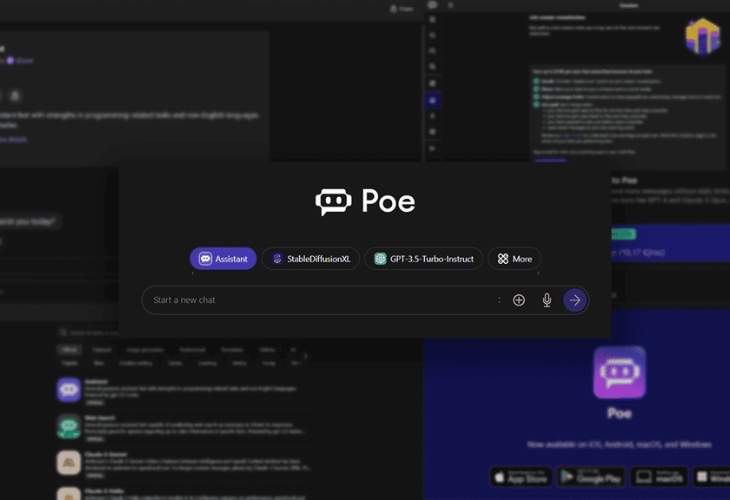Pick the GPT-3.5-Turbo-Instruct bot chip
The height and width of the screenshot is (500, 730).
424,259
